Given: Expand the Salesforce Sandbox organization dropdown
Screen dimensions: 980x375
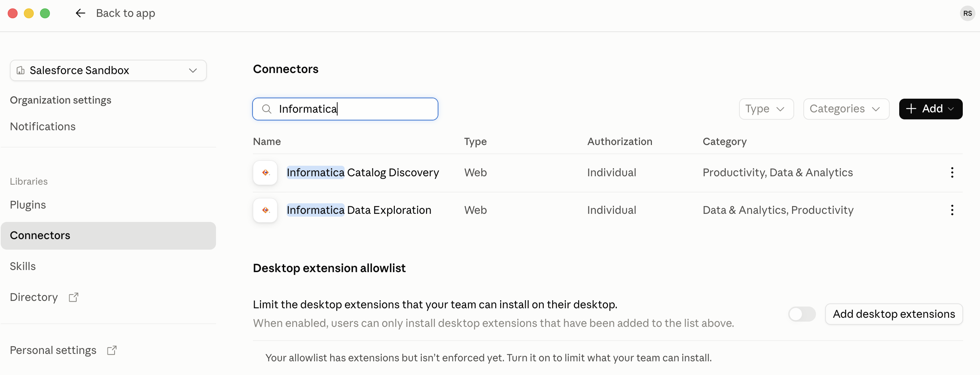Looking at the screenshot, I should [x=109, y=70].
